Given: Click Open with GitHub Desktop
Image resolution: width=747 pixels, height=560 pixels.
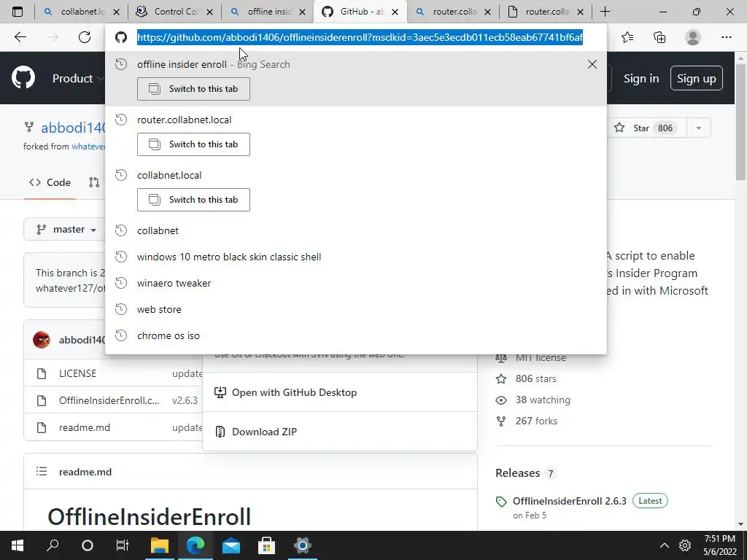Looking at the screenshot, I should click(x=340, y=392).
